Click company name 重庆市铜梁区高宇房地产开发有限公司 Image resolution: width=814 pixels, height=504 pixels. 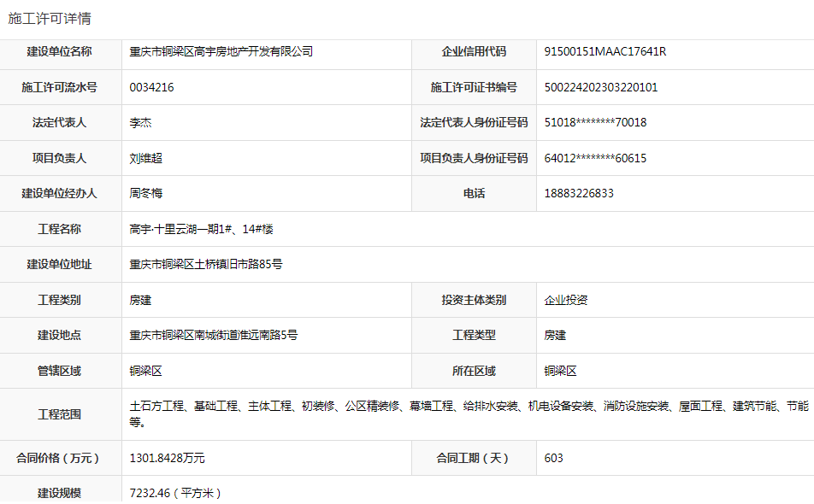pyautogui.click(x=221, y=52)
